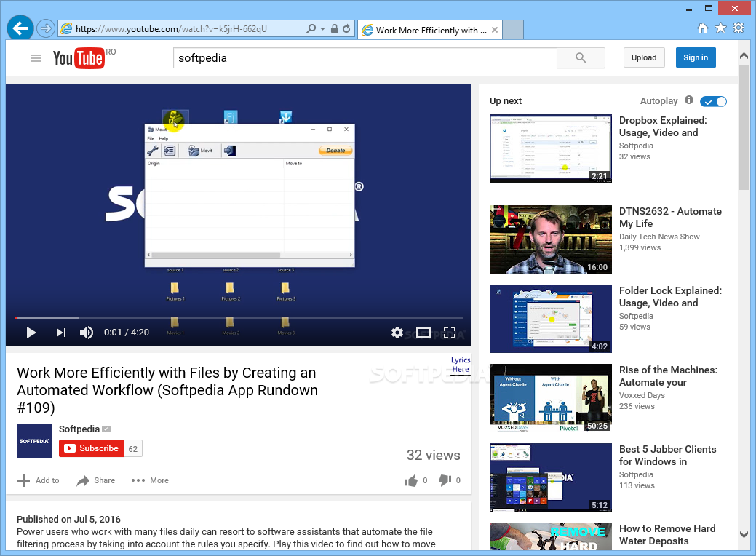Open Favorites with the star icon
The height and width of the screenshot is (556, 756).
click(720, 28)
